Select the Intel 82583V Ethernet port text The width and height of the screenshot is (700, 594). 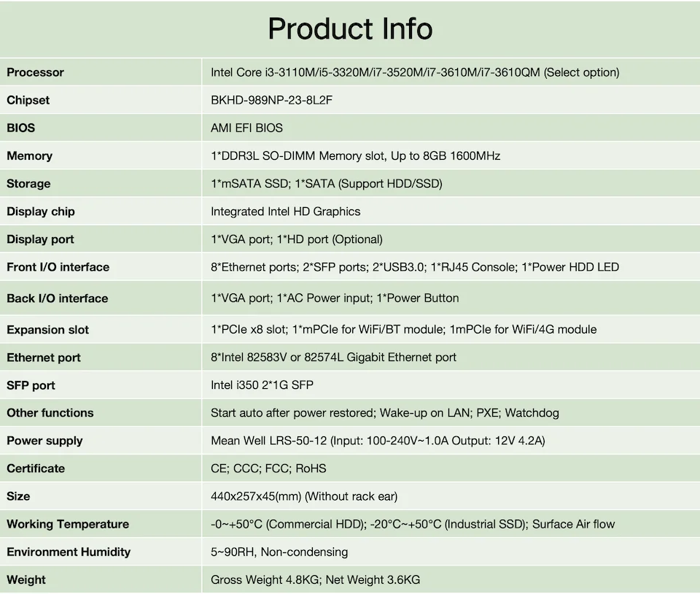[333, 357]
